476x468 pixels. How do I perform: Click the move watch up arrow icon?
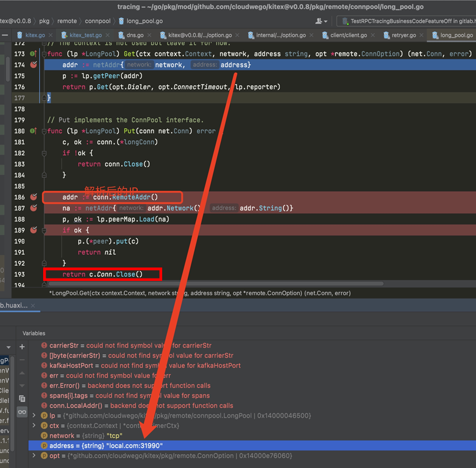click(22, 373)
